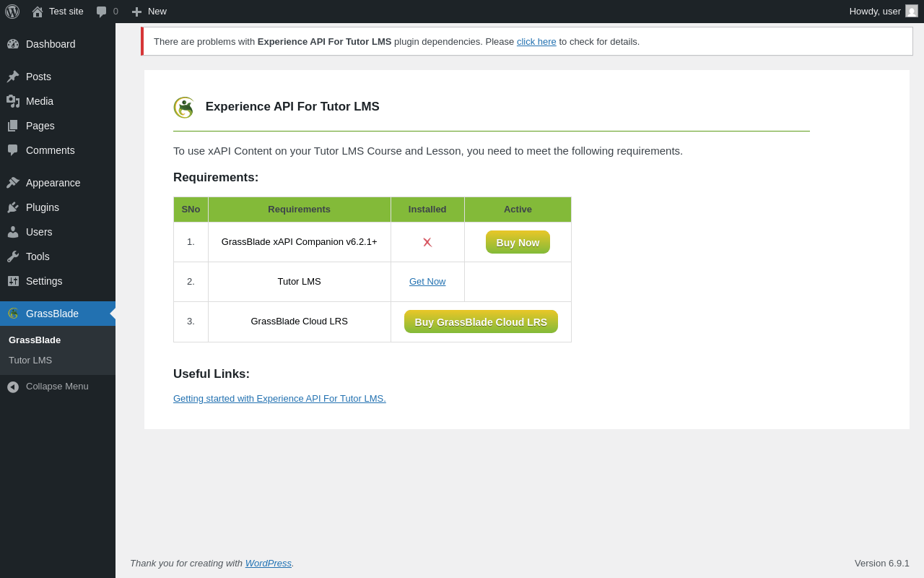Click the Installed column header
This screenshot has width=924, height=578.
point(427,210)
